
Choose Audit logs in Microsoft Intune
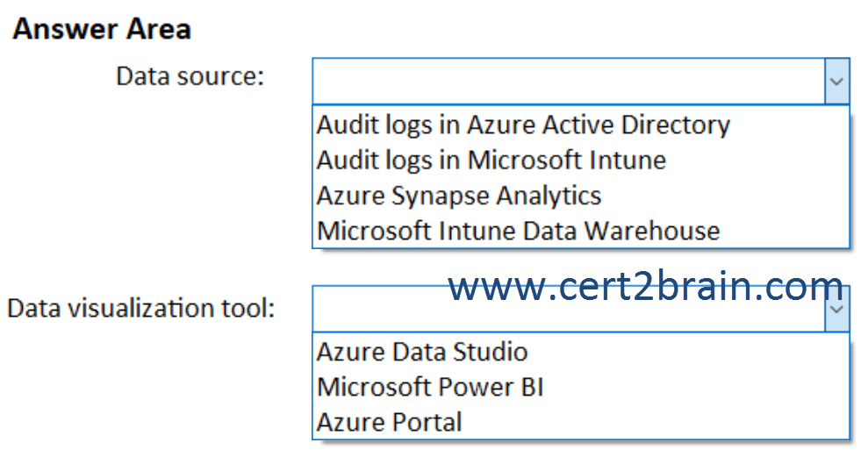pyautogui.click(x=491, y=160)
